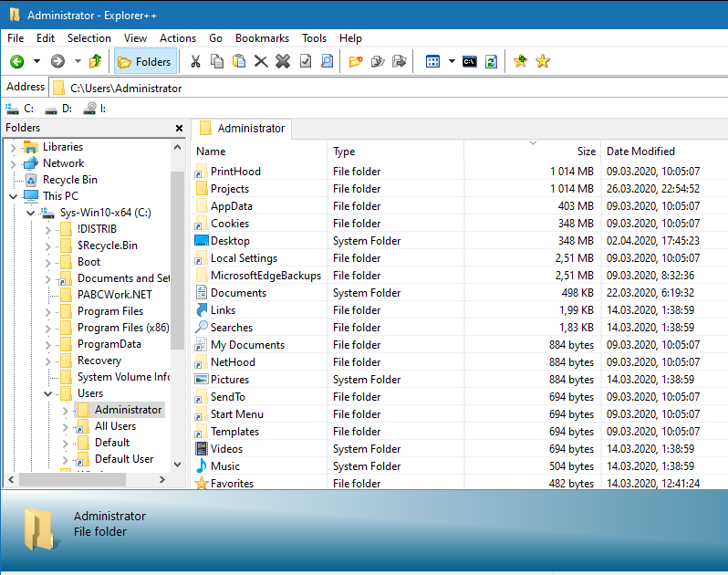
Task: Open the Tools menu
Action: 315,38
